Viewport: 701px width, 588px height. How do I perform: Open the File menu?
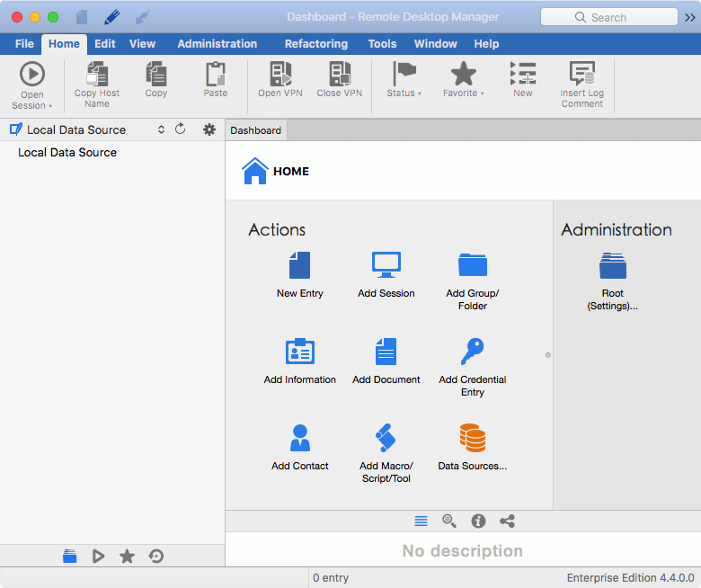[x=24, y=44]
